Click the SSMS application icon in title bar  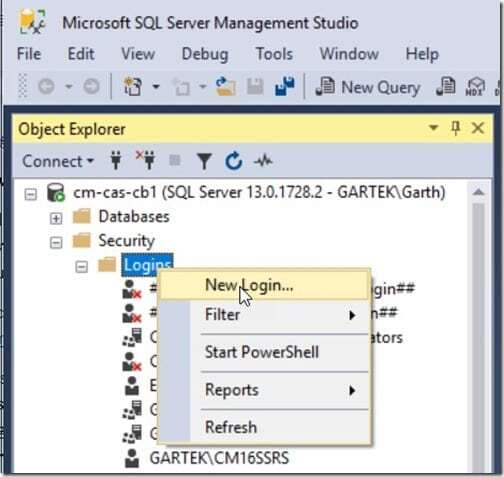coord(32,22)
